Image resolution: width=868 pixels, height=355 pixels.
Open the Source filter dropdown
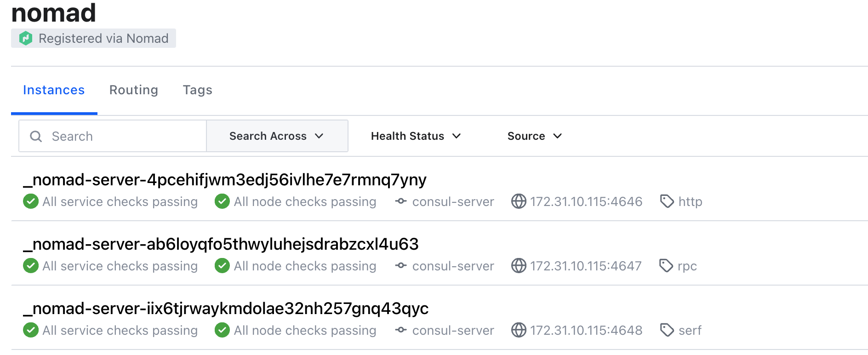[534, 136]
